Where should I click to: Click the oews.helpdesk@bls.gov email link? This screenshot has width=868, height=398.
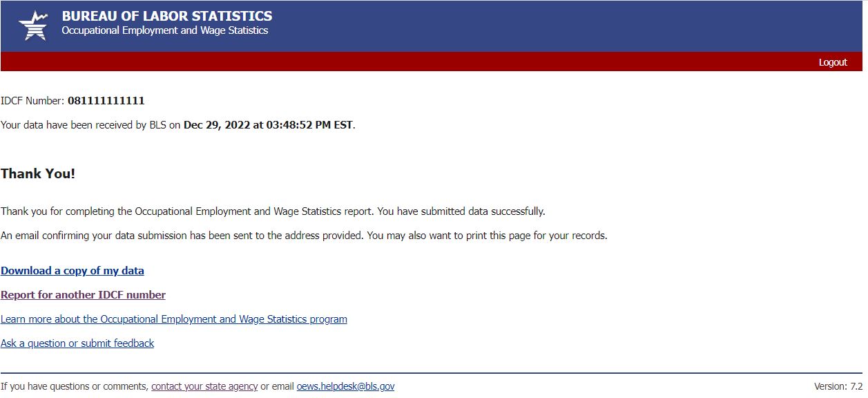click(345, 386)
